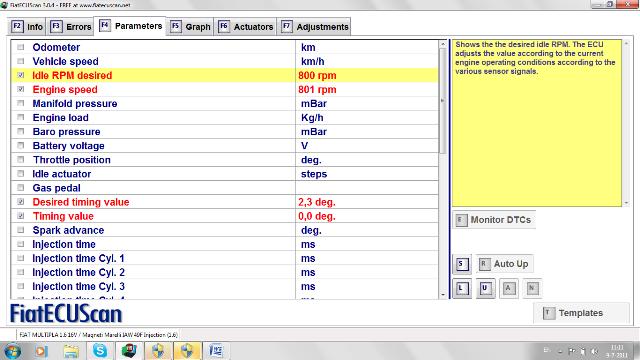This screenshot has height=360, width=640.
Task: Open the Info tab
Action: (x=27, y=27)
